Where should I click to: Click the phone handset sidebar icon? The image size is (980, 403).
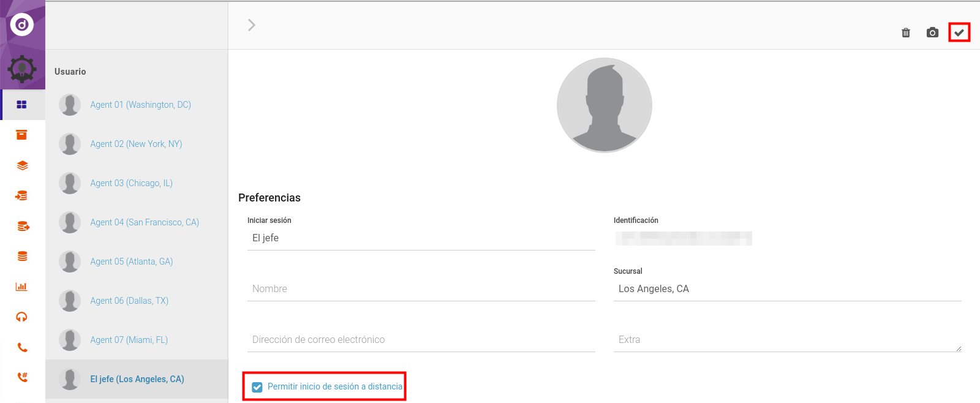point(22,347)
